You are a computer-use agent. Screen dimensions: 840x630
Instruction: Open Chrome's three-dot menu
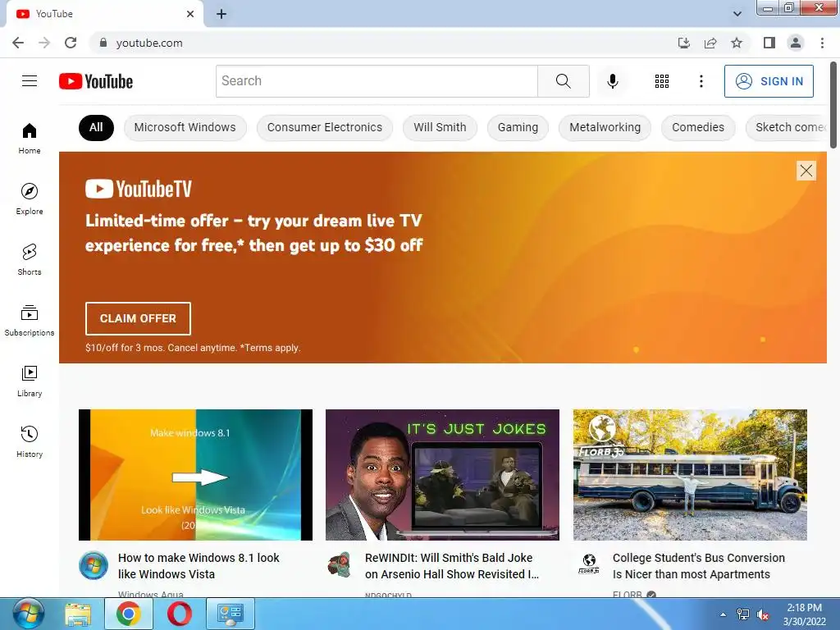coord(822,43)
